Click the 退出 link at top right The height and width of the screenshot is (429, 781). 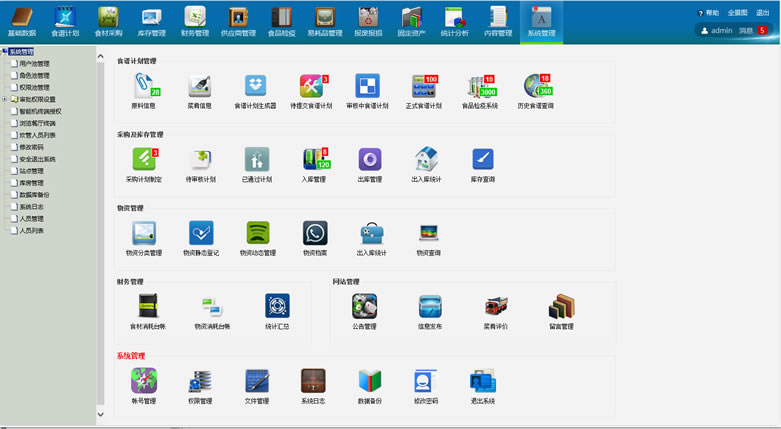pos(763,13)
